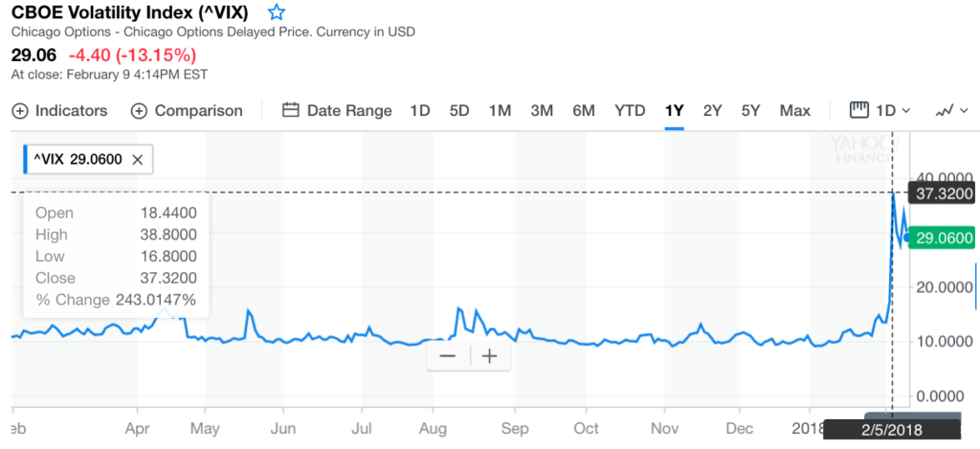This screenshot has width=980, height=449.
Task: Select the 1D time range
Action: [419, 110]
